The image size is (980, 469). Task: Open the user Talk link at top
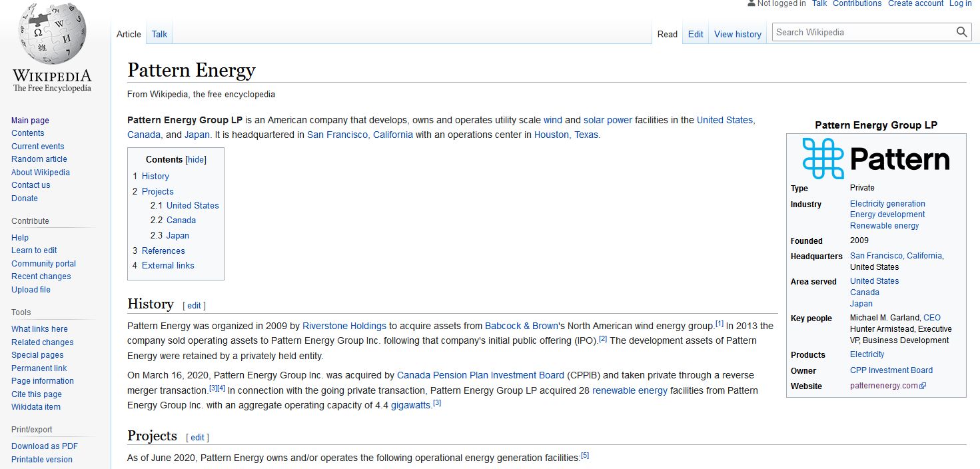click(819, 3)
